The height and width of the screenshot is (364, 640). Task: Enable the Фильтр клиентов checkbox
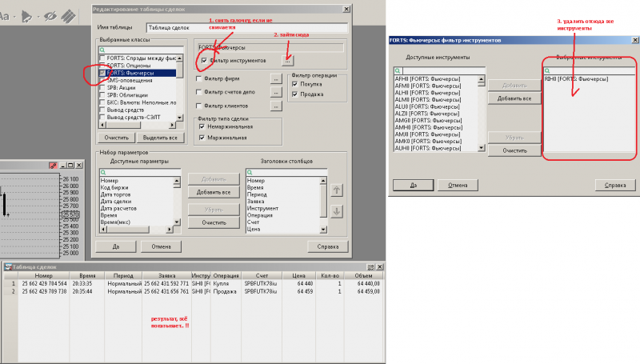(x=198, y=106)
